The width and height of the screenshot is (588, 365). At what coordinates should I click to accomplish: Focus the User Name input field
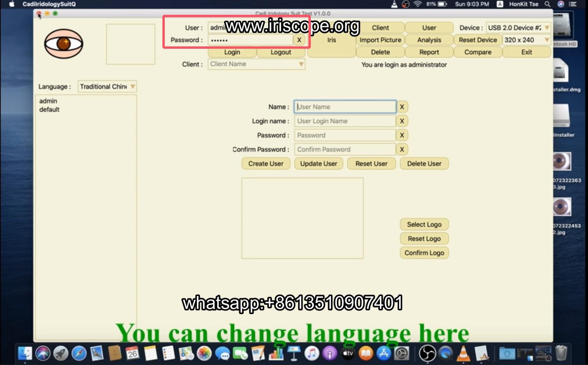[345, 107]
